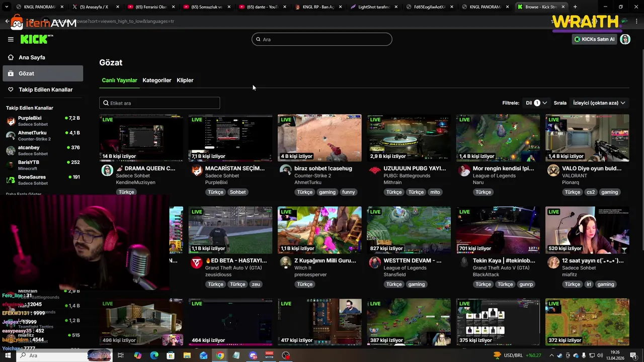644x362 pixels.
Task: Open Dil language filter dropdown
Action: [536, 103]
